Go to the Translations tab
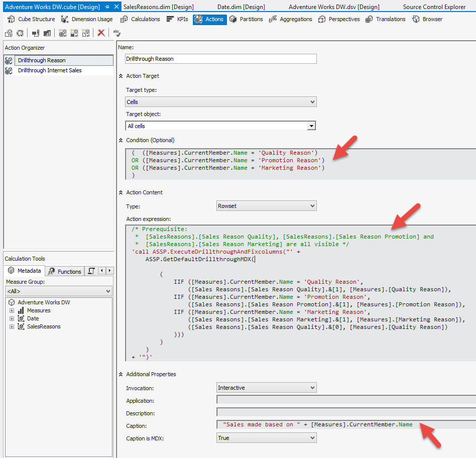476x458 pixels. click(385, 19)
